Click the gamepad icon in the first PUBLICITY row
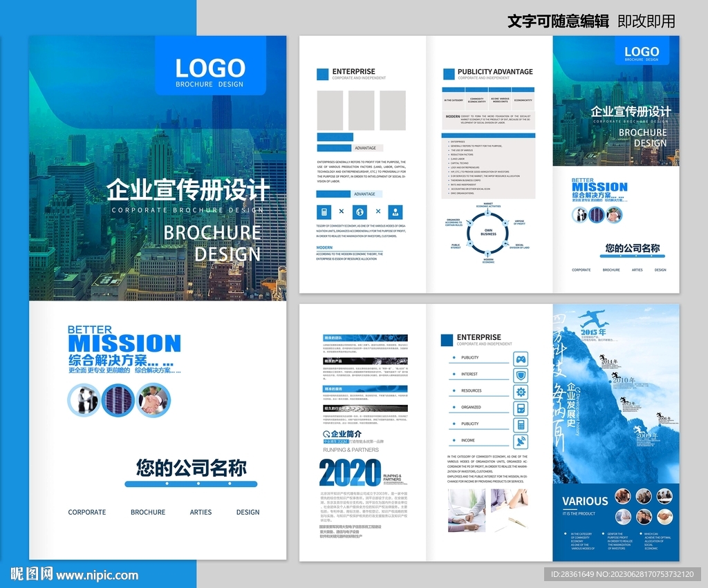Viewport: 708px width, 588px height. pos(521,359)
